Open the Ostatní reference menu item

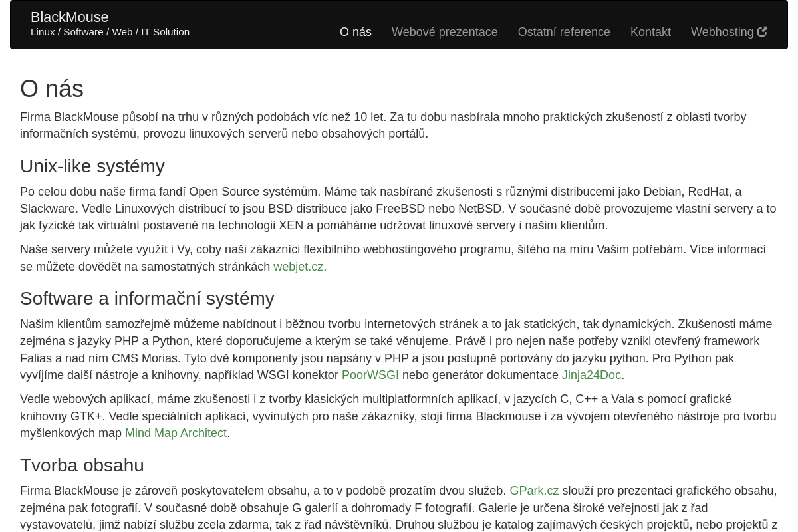(x=563, y=32)
